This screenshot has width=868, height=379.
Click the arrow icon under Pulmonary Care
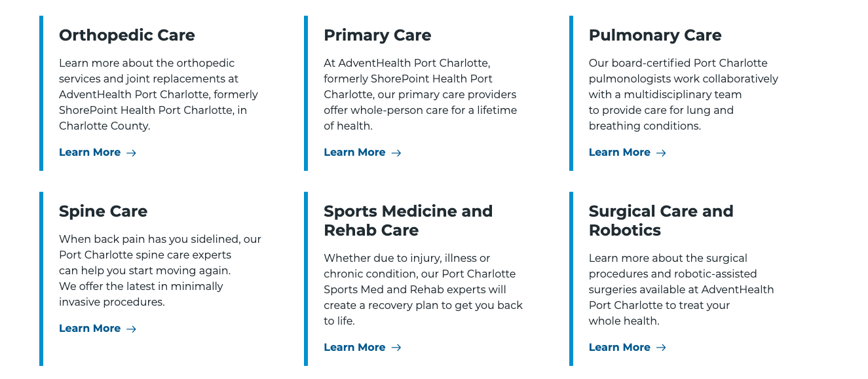pos(661,153)
